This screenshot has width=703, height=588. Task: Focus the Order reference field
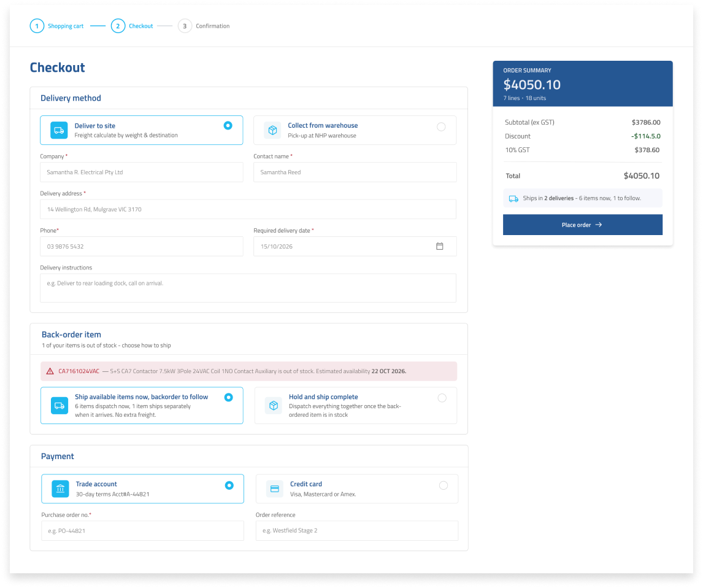click(x=357, y=530)
